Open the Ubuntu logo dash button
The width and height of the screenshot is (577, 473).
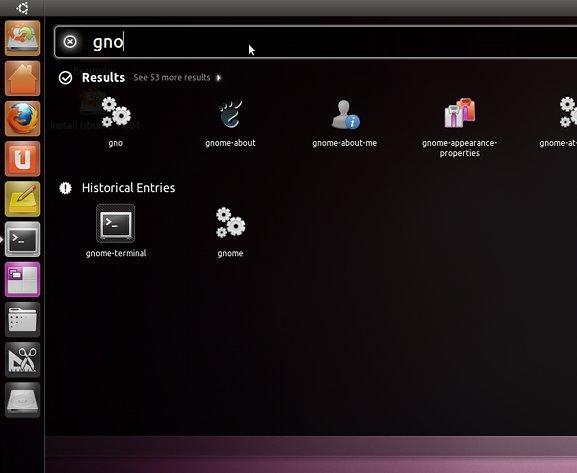tap(22, 8)
